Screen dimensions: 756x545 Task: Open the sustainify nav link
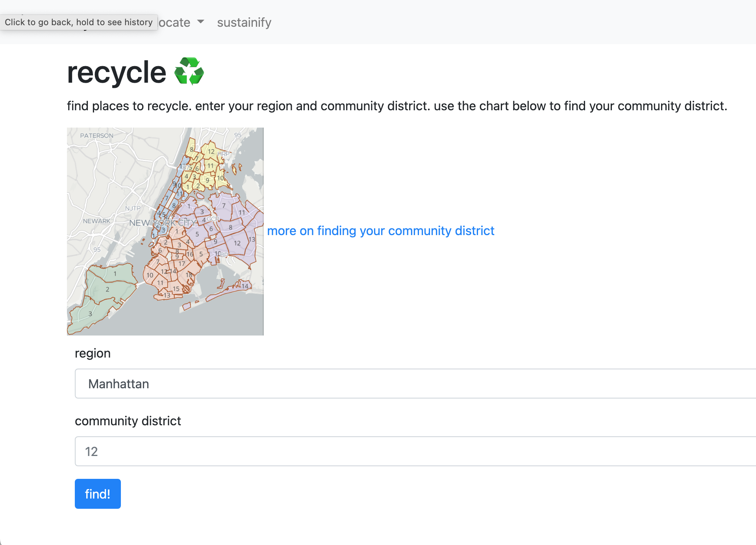pos(244,22)
